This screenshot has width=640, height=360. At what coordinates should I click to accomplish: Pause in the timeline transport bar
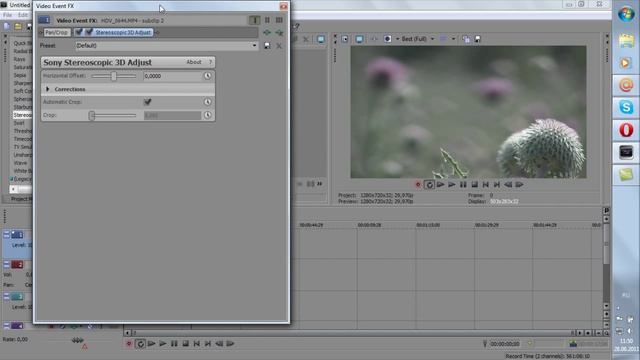(x=174, y=344)
